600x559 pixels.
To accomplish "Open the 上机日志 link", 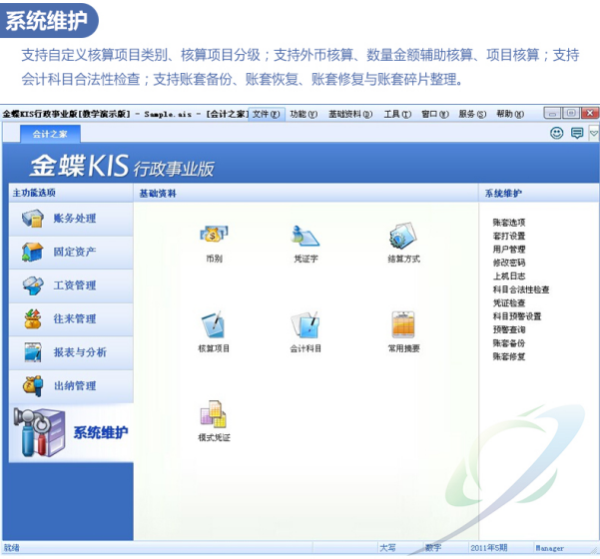I will (509, 276).
